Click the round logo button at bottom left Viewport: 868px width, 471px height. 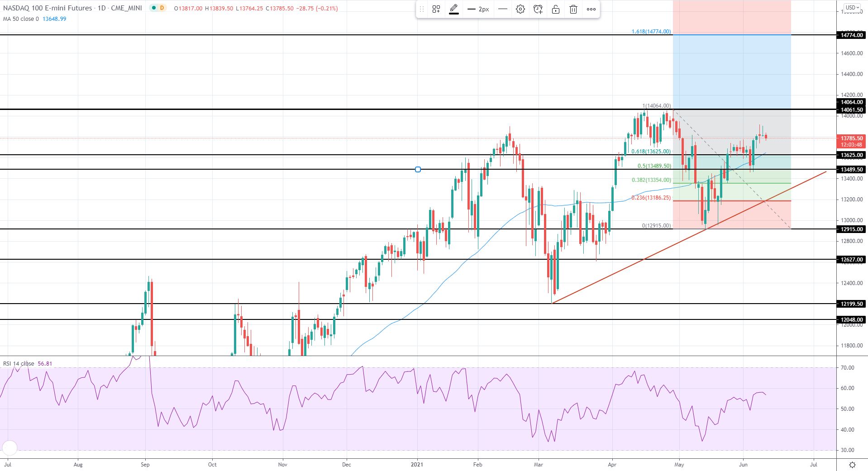point(10,448)
